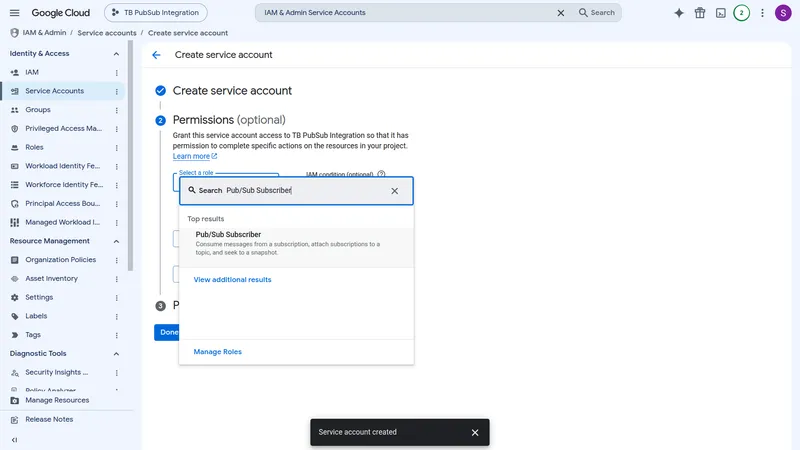Click the sidebar vertical scrollbar
Viewport: 800px width, 450px height.
tap(131, 156)
